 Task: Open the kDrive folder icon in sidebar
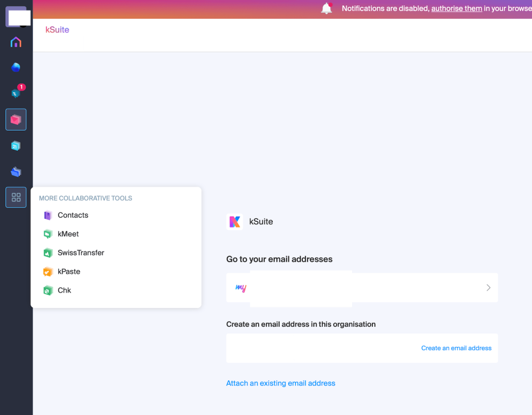pyautogui.click(x=16, y=172)
